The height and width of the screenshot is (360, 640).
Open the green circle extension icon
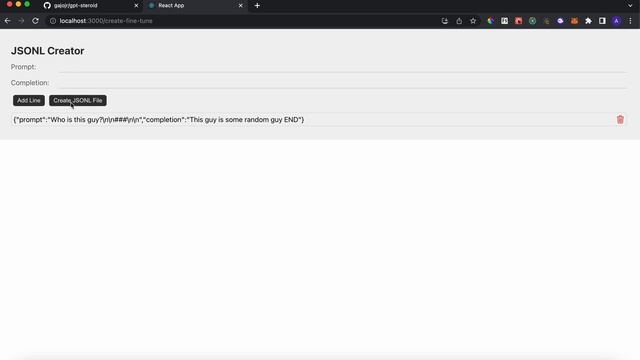[532, 21]
